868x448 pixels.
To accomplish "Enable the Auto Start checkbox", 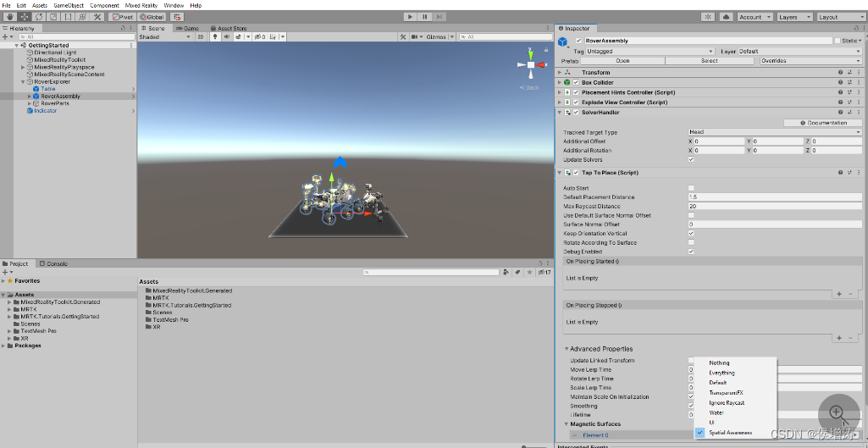I will point(691,188).
